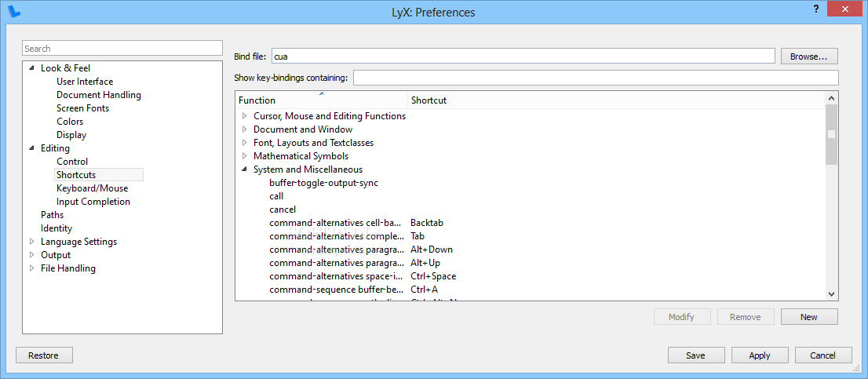Select the Display preferences page
This screenshot has height=379, width=868.
(71, 134)
